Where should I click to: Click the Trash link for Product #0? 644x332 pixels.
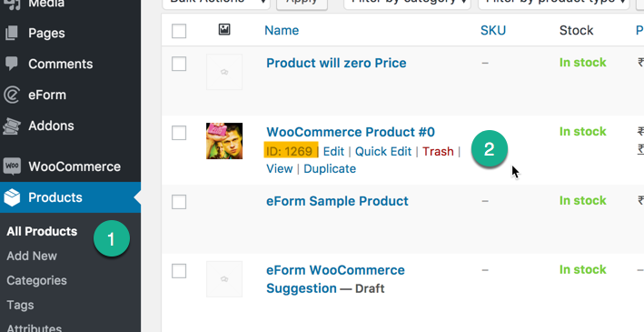[438, 151]
